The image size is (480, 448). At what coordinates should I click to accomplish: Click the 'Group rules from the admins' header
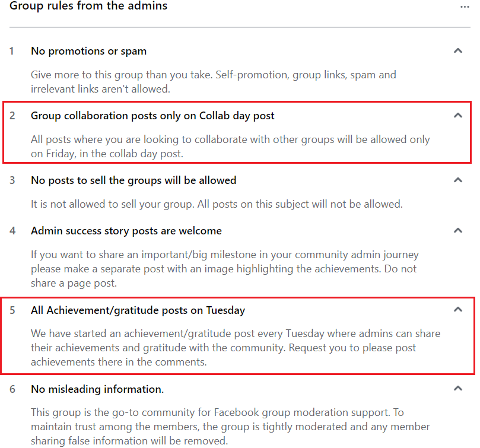[88, 6]
